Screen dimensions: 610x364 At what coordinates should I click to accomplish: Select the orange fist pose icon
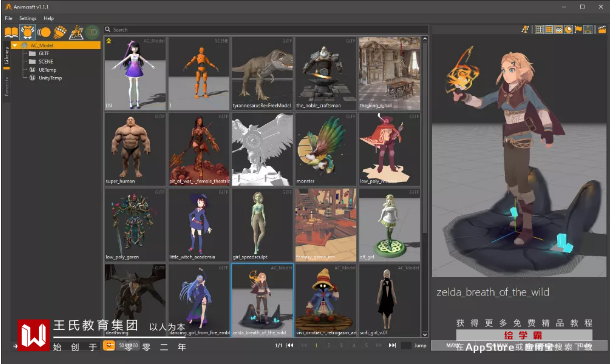pyautogui.click(x=60, y=32)
